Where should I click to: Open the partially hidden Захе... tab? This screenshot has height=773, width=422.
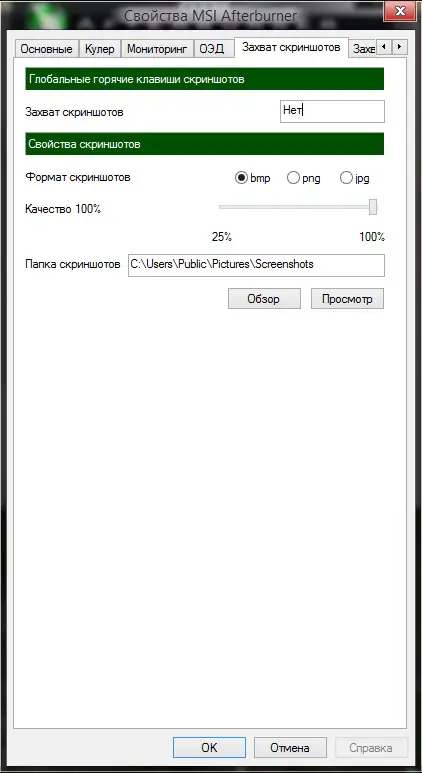(x=364, y=49)
